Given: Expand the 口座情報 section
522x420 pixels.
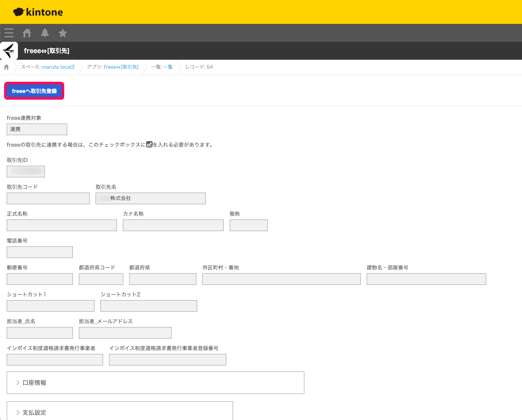Looking at the screenshot, I should point(155,383).
